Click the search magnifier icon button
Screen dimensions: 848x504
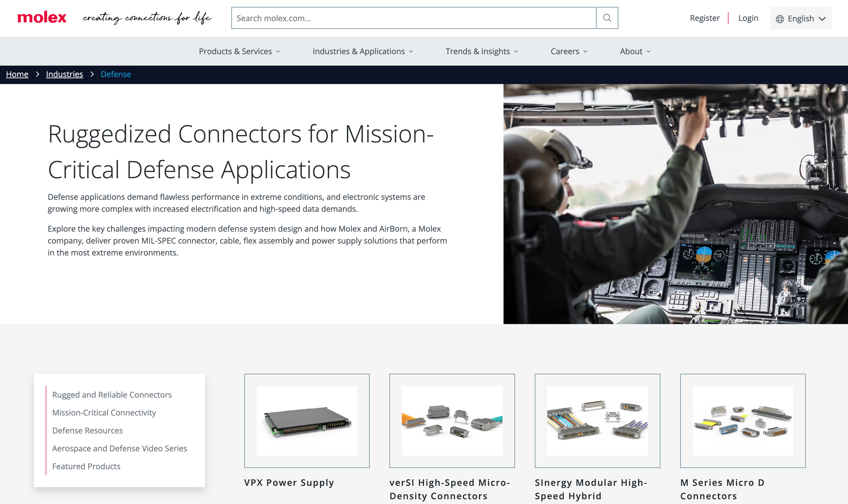pyautogui.click(x=607, y=18)
